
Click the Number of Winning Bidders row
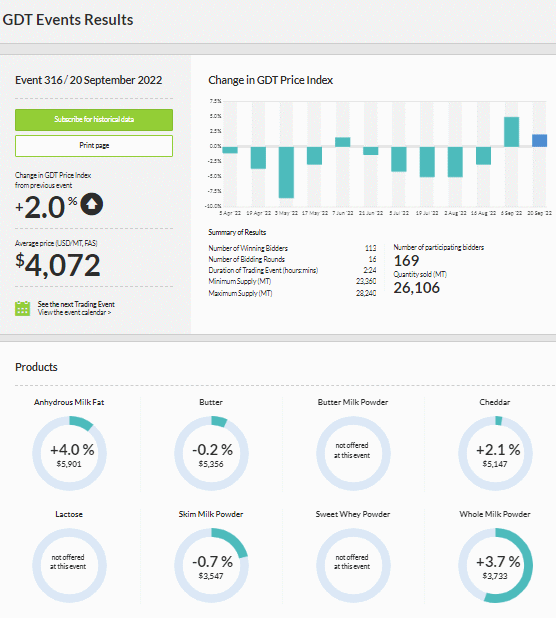click(x=292, y=248)
